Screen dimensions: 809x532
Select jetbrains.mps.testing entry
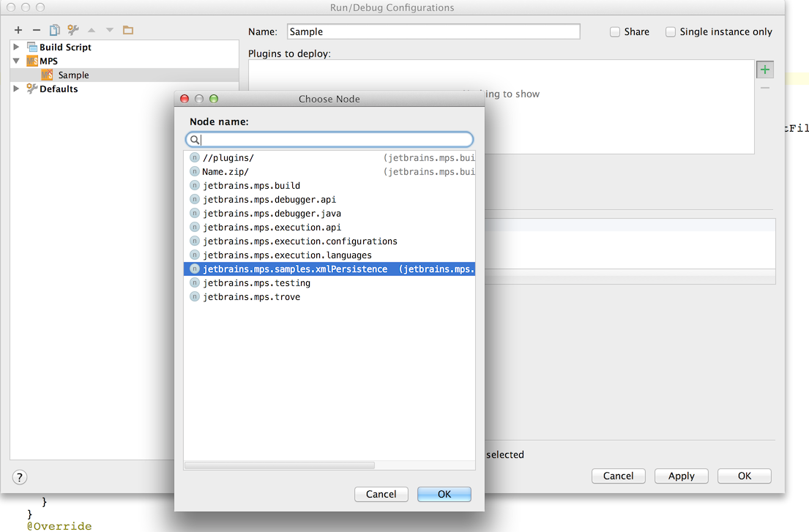[x=329, y=283]
